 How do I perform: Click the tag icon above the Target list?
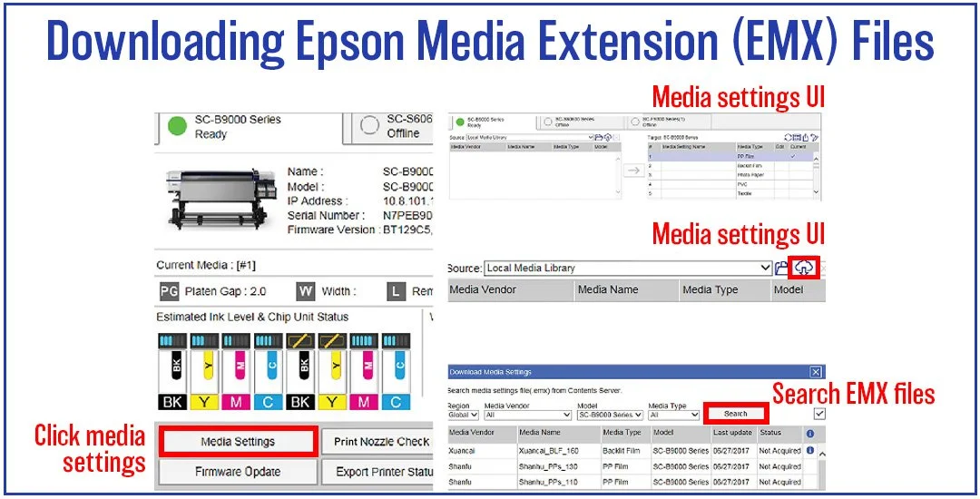pyautogui.click(x=814, y=137)
